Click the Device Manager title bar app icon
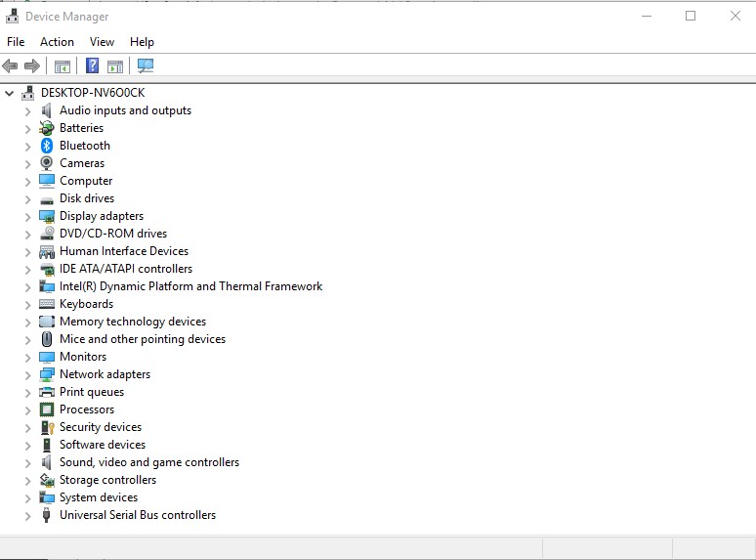This screenshot has height=560, width=756. pos(13,16)
